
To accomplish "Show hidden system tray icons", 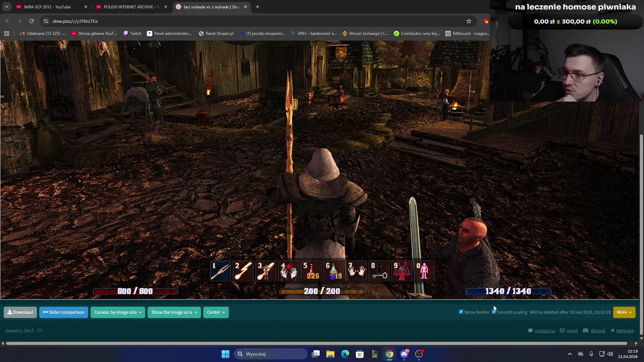I will pos(570,354).
